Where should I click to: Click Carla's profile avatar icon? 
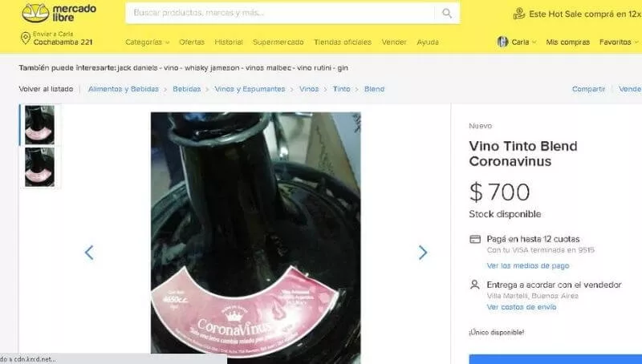point(502,42)
